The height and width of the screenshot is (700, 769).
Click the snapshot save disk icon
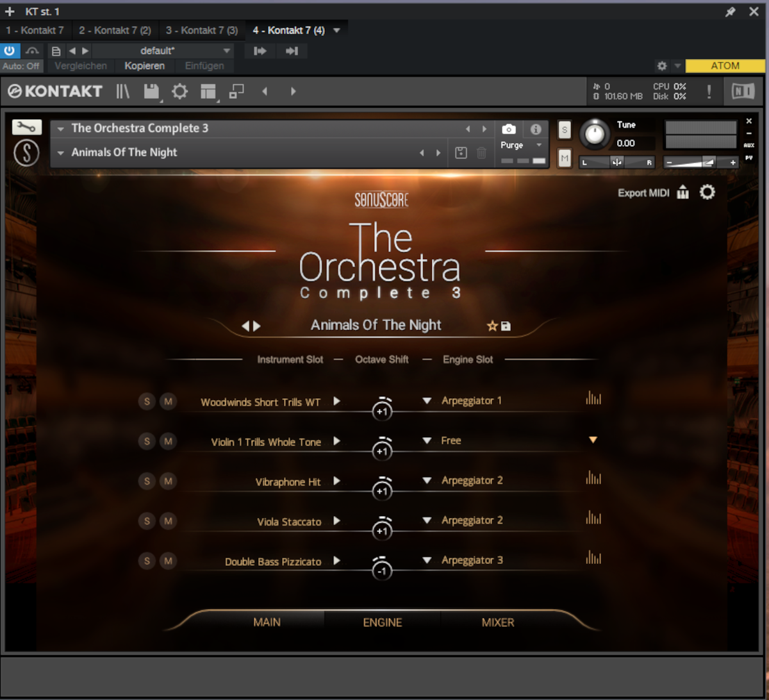[461, 153]
